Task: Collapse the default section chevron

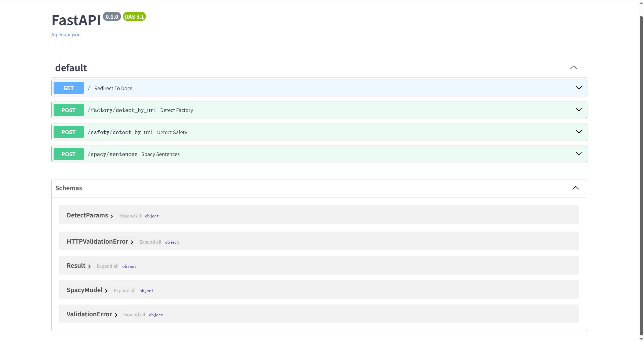Action: [x=573, y=67]
